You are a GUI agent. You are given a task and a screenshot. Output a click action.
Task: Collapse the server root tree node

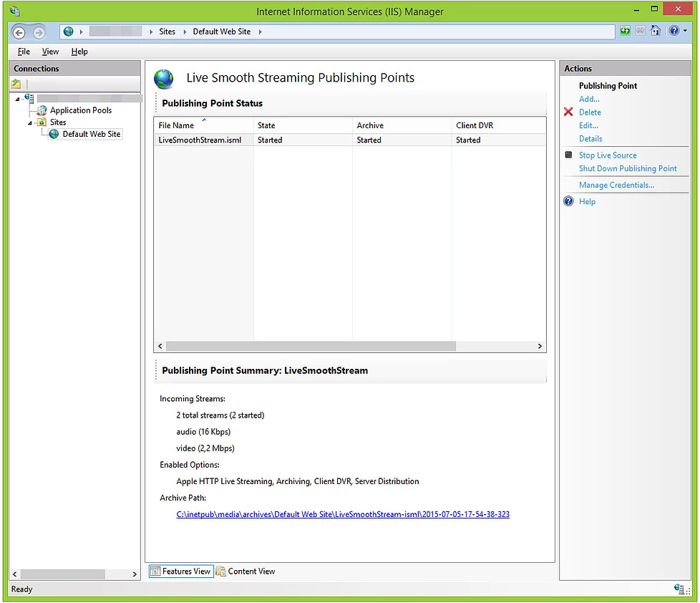click(17, 99)
